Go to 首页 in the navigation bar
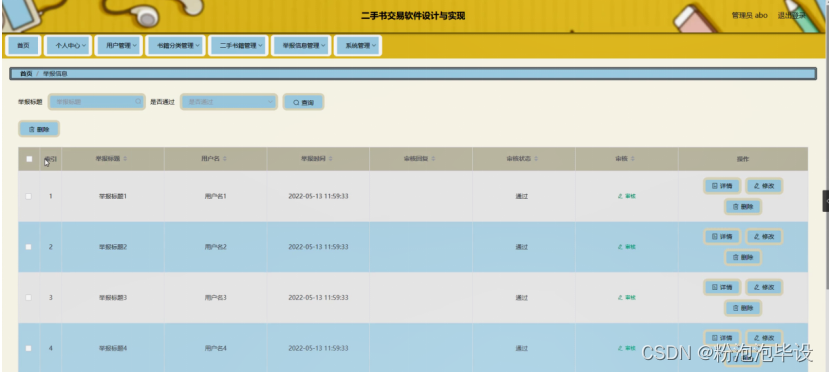Viewport: 829px width, 372px height. 23,45
